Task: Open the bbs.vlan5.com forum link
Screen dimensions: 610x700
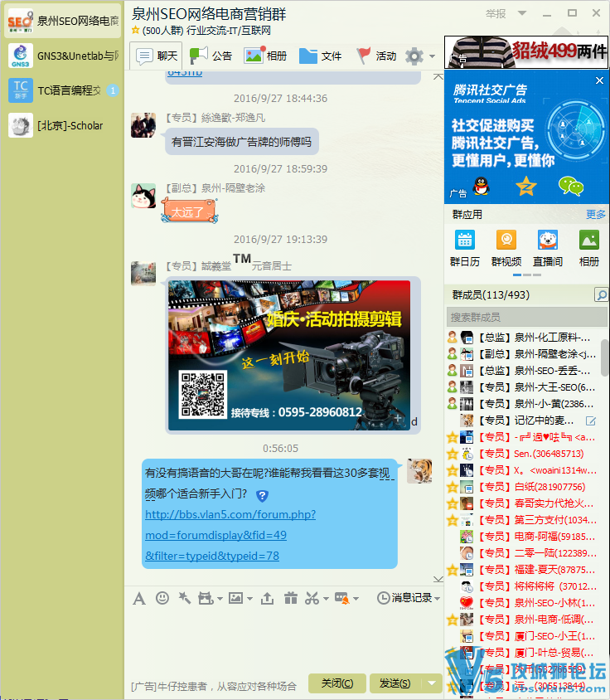Action: coord(230,514)
